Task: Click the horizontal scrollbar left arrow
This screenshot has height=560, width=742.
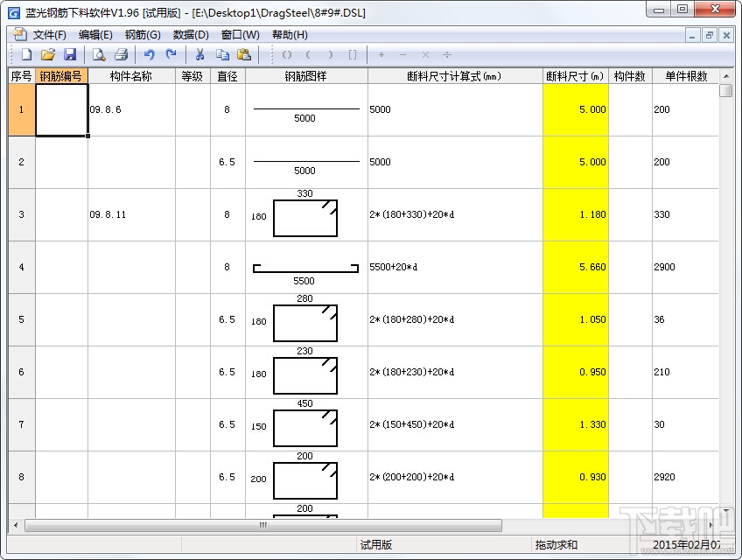Action: [x=16, y=525]
